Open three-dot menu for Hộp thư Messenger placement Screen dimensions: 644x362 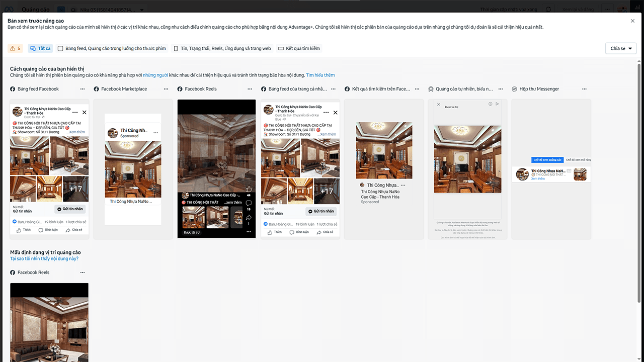click(584, 89)
